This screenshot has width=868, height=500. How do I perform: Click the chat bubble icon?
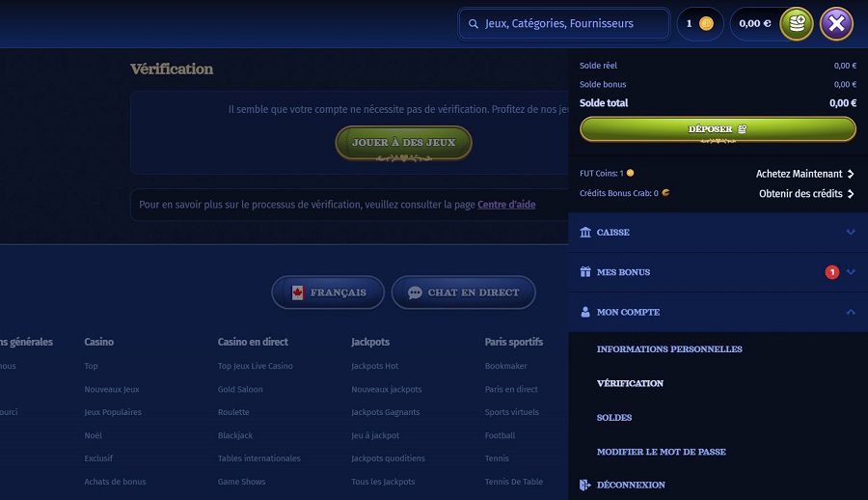pos(415,292)
